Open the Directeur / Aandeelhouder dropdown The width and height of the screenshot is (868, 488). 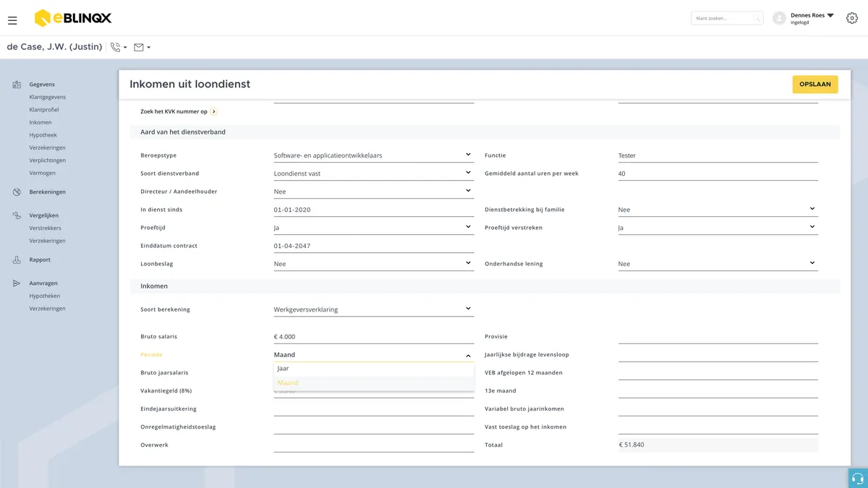[374, 192]
